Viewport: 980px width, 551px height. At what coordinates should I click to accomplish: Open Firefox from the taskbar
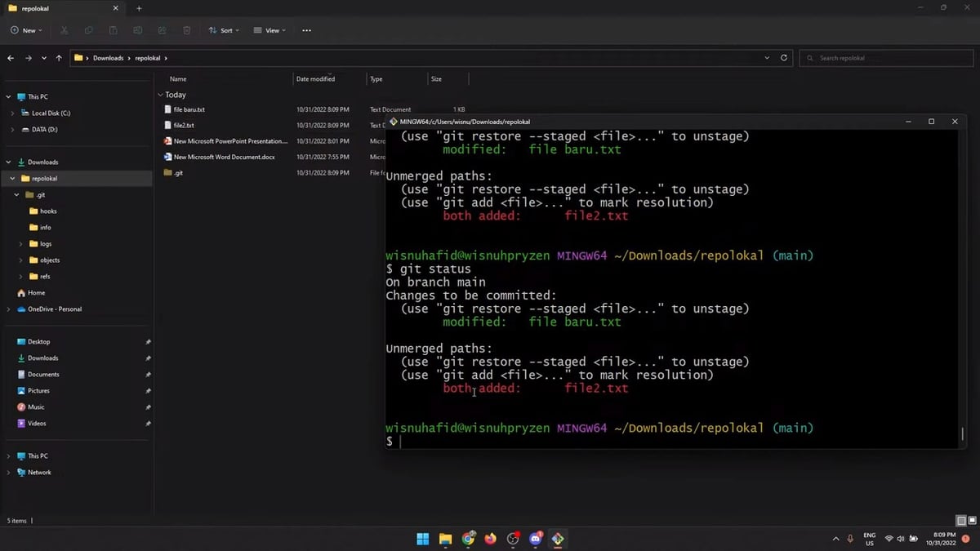pyautogui.click(x=490, y=539)
